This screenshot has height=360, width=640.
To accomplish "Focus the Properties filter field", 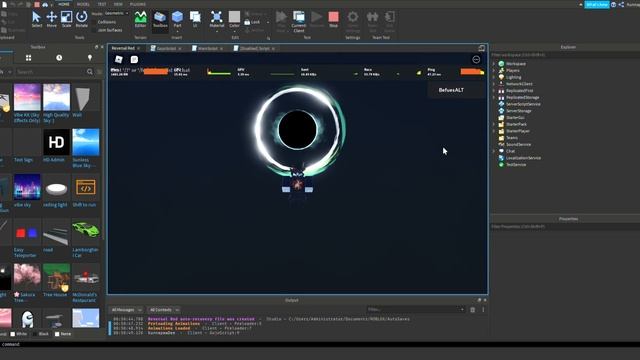I will coord(565,226).
